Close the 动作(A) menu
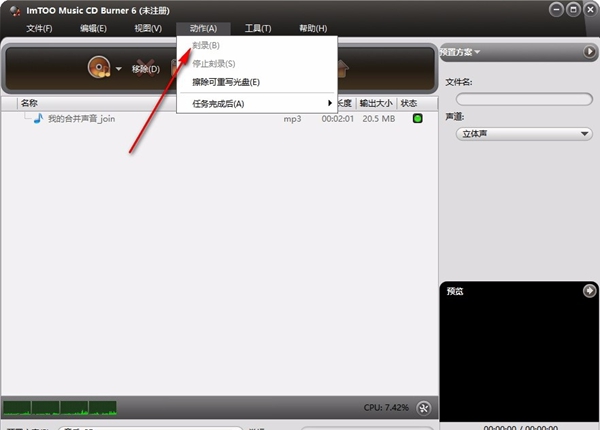 click(x=203, y=28)
